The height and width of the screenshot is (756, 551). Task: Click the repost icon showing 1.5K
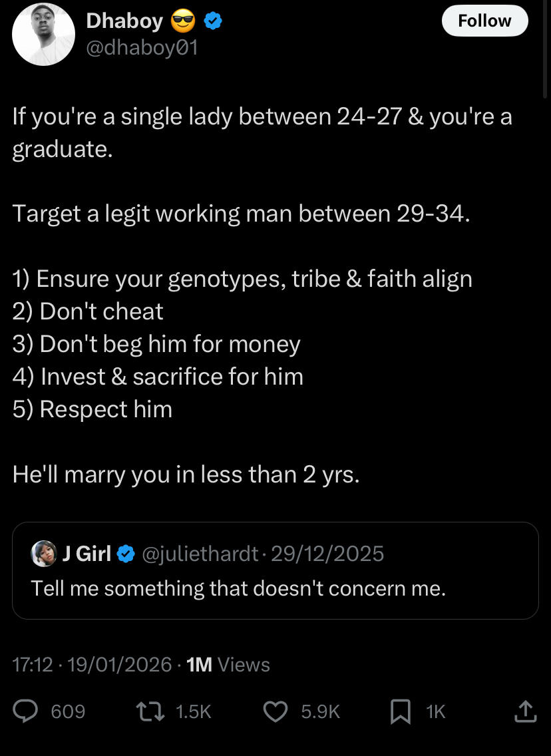click(150, 711)
